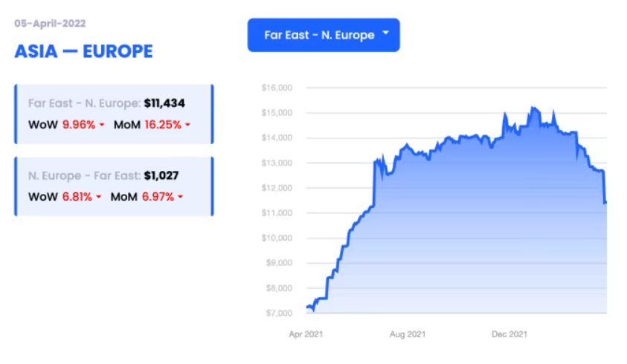This screenshot has height=364, width=627.
Task: Click the $16,000 y-axis label
Action: click(x=277, y=88)
